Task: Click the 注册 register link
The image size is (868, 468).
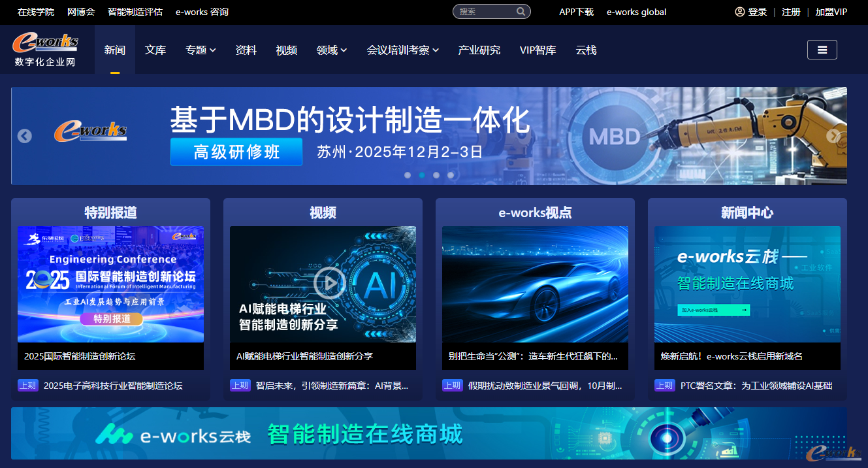Action: pos(791,12)
